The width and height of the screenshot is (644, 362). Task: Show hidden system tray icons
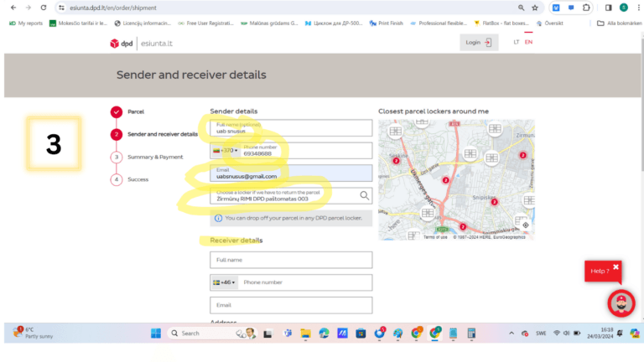tap(512, 333)
